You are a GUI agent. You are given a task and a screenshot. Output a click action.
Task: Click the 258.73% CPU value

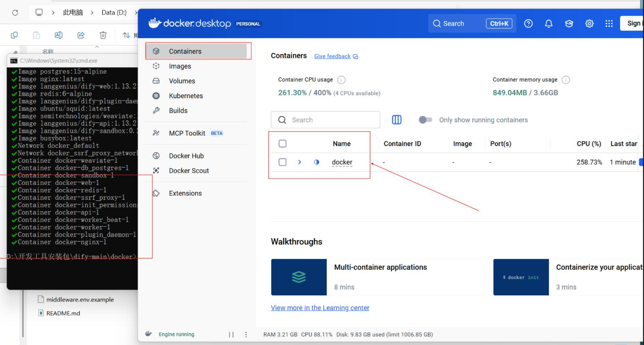589,162
